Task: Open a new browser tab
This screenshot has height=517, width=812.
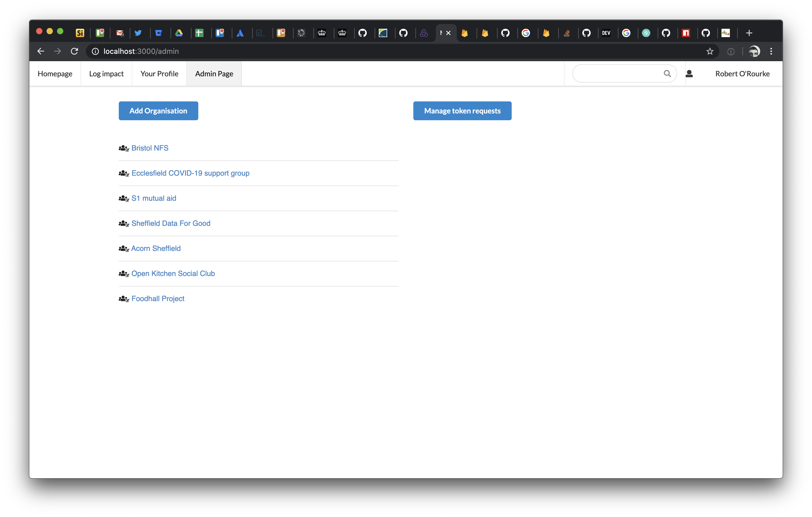Action: pos(749,33)
